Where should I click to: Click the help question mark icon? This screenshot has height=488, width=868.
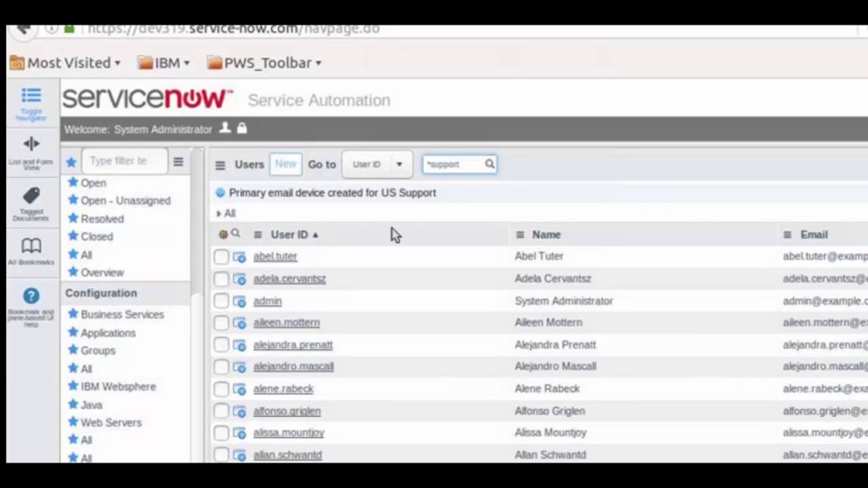click(31, 296)
